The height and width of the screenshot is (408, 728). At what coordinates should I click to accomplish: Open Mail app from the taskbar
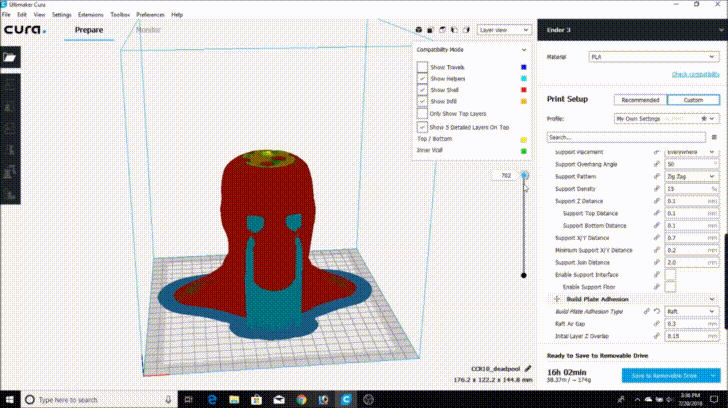pyautogui.click(x=279, y=399)
